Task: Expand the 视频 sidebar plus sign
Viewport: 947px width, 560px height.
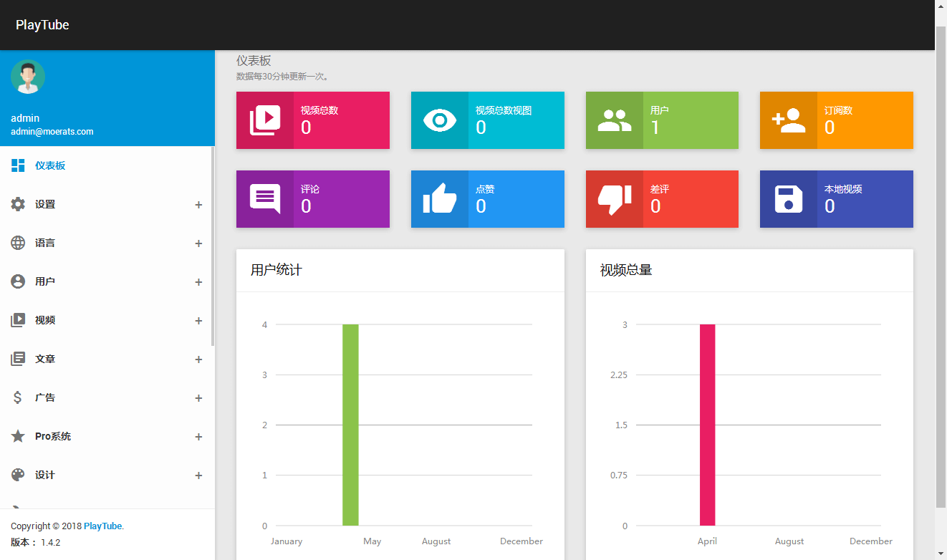Action: (198, 321)
